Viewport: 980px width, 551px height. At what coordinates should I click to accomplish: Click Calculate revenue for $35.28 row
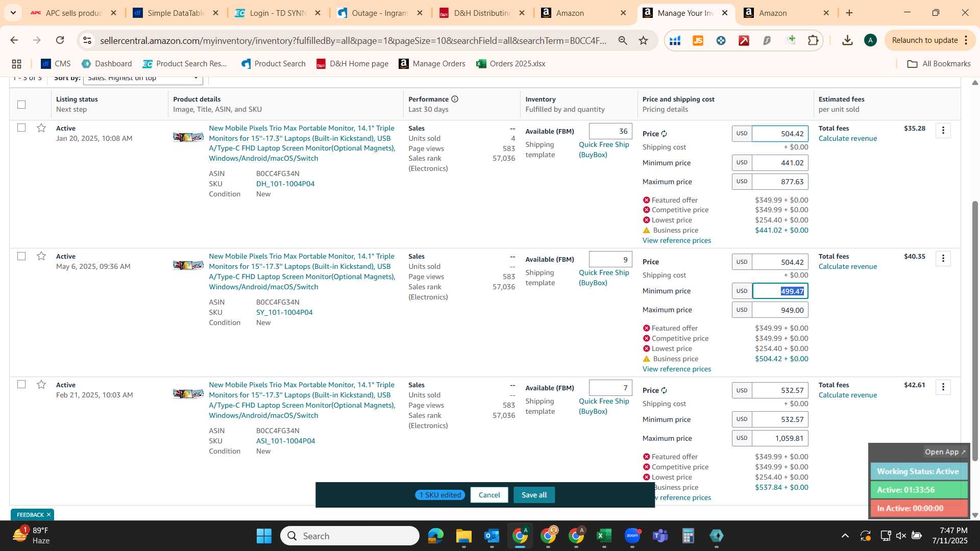click(x=847, y=138)
